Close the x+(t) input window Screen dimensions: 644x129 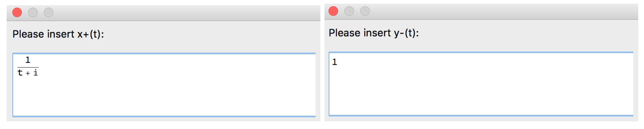tap(17, 12)
